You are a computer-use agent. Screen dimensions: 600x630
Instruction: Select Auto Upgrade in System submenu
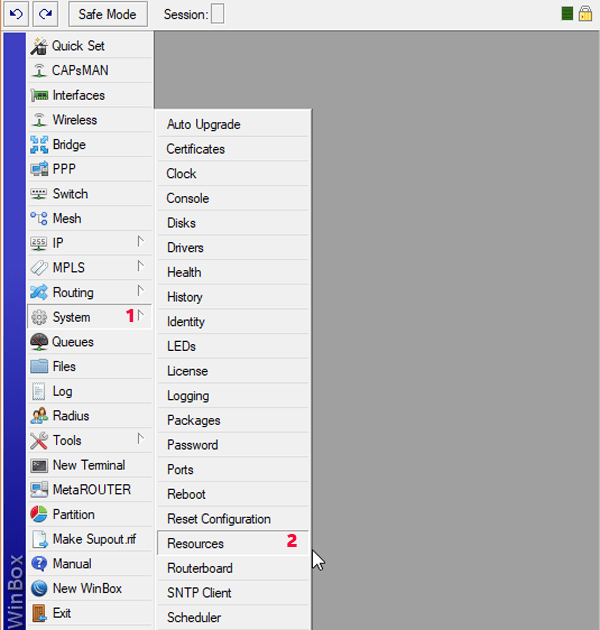[233, 125]
